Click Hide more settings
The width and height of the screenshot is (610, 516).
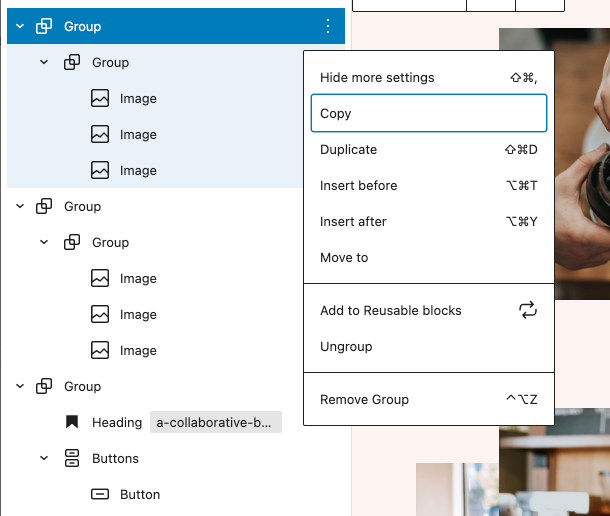tap(429, 77)
